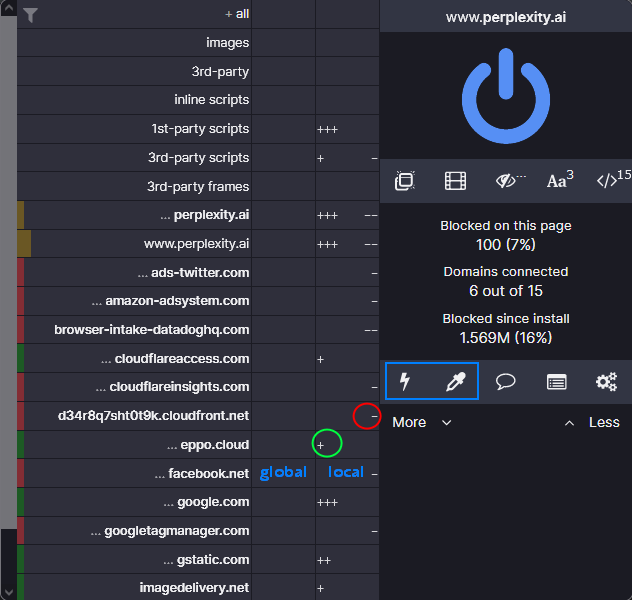Click the scrollbar down arrow
This screenshot has width=632, height=600.
8,592
